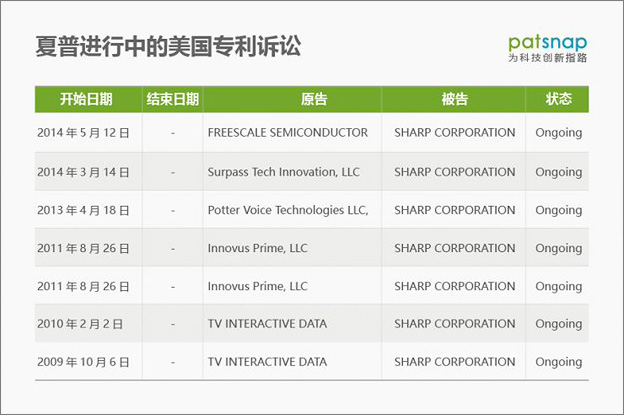Image resolution: width=624 pixels, height=415 pixels.
Task: Select the 2014年5月12日 date cell
Action: click(x=83, y=133)
